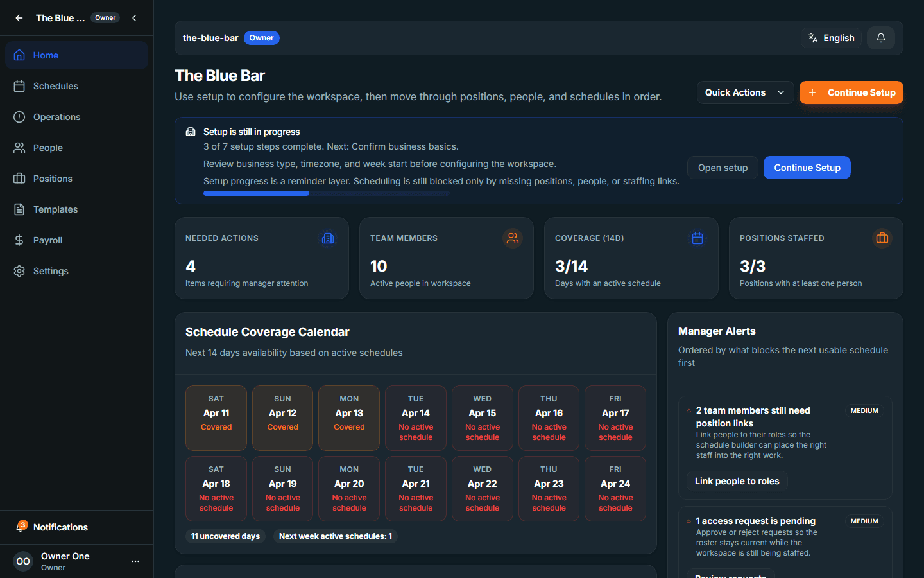Click the orange Continue Setup button

point(851,92)
